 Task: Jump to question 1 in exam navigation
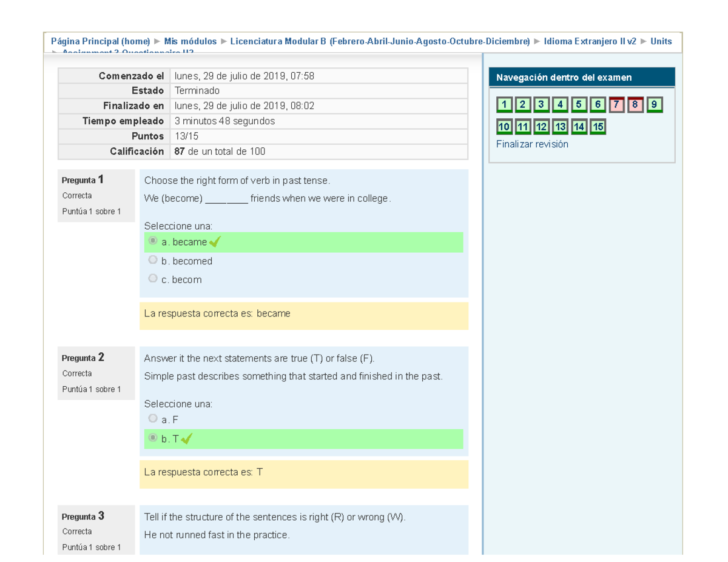coord(504,105)
